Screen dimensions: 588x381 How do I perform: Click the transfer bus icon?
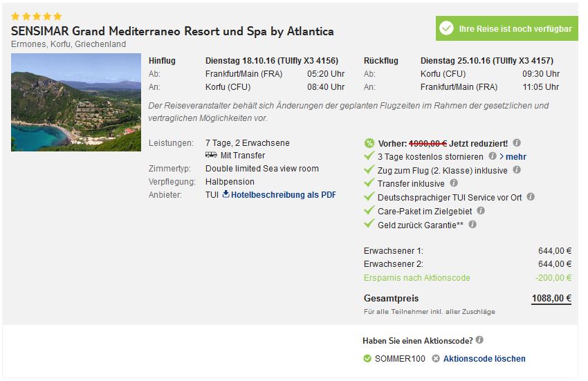(211, 155)
